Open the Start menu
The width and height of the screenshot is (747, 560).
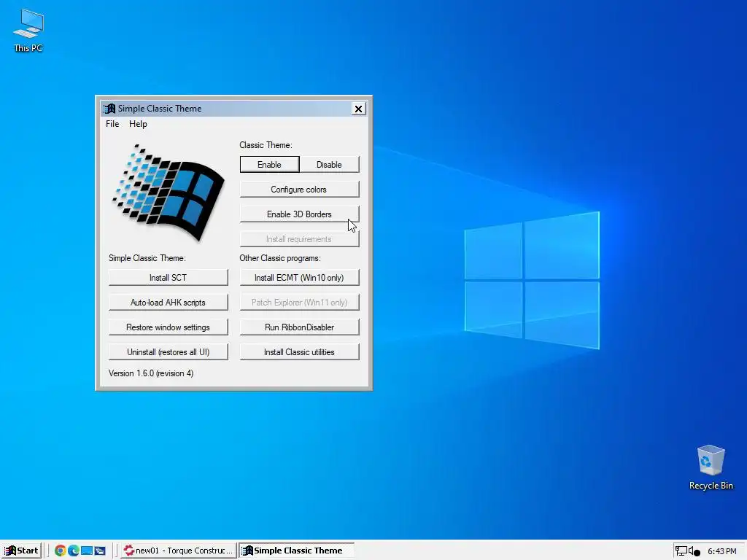21,551
